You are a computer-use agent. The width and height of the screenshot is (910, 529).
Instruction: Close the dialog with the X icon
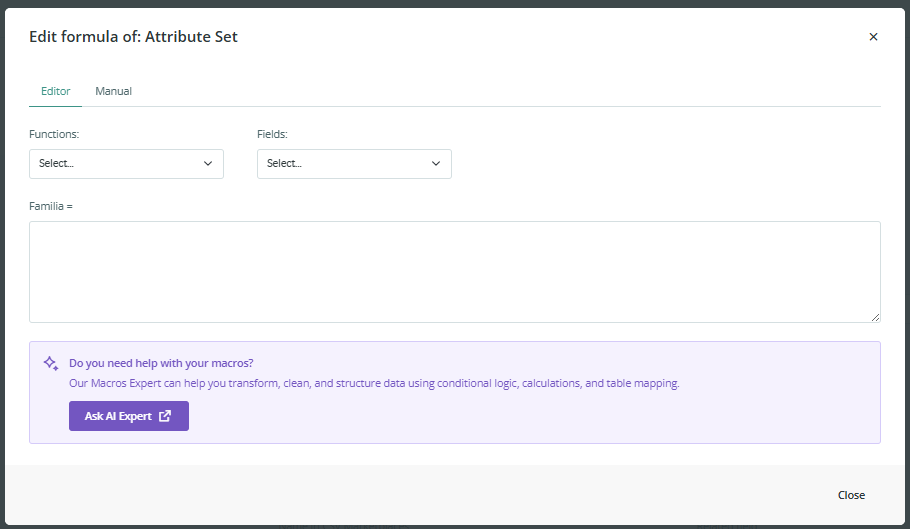873,37
